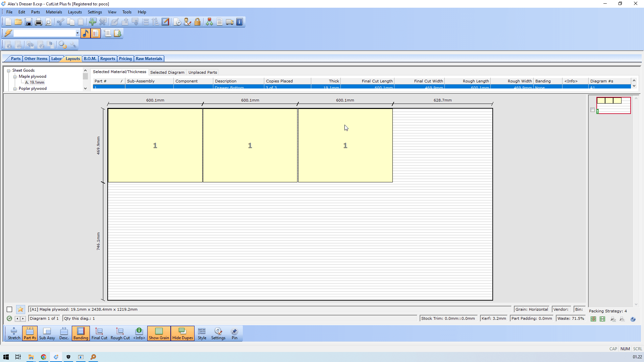Screen dimensions: 644x362
Task: Click the Print printer icon
Action: point(39,22)
